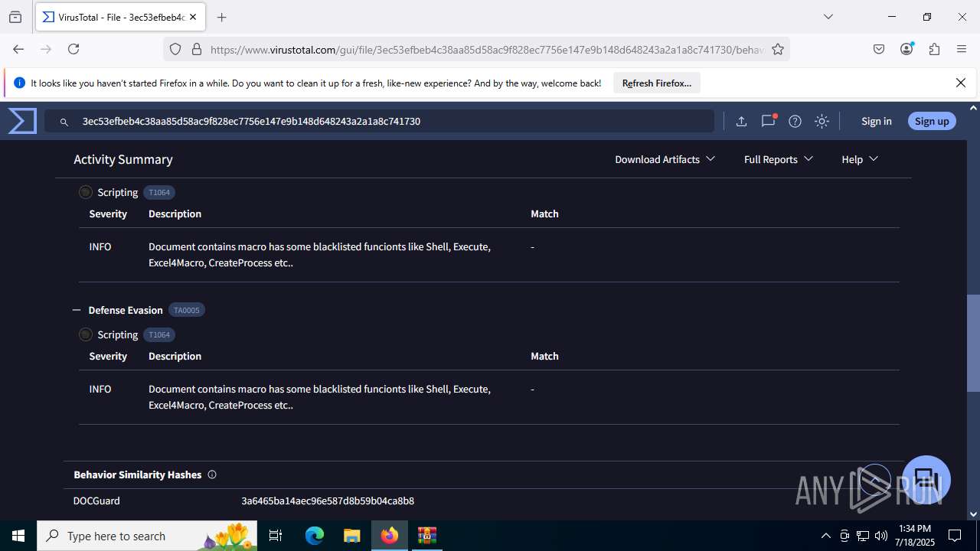The width and height of the screenshot is (980, 551).
Task: Click the TA0005 tactic tag
Action: click(x=187, y=310)
